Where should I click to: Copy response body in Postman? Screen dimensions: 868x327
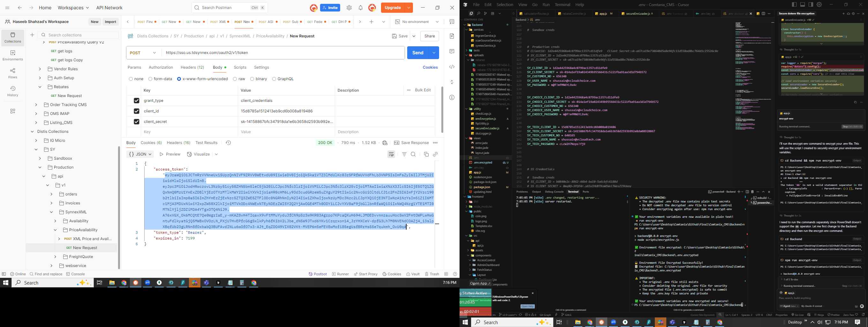(426, 154)
